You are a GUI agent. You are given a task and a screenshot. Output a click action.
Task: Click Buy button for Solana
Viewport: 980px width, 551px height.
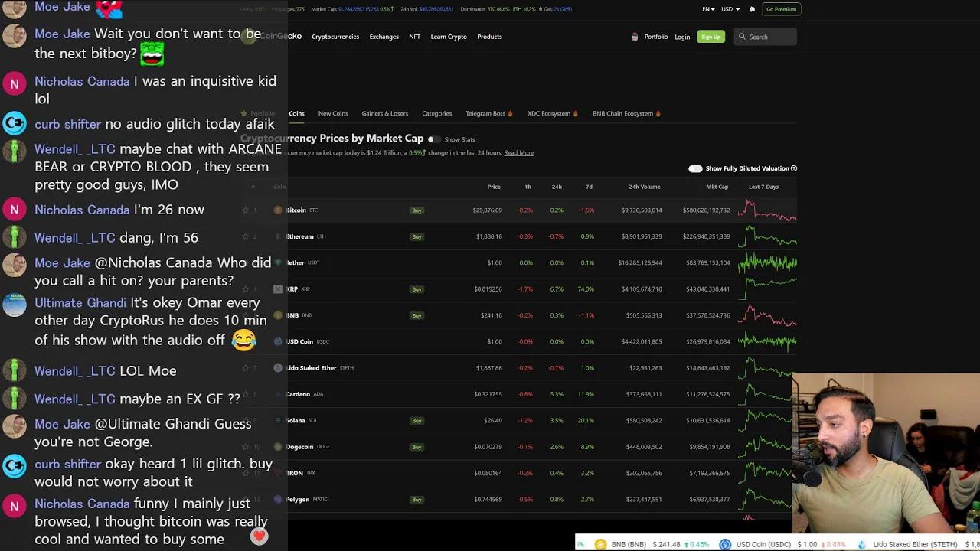tap(416, 421)
